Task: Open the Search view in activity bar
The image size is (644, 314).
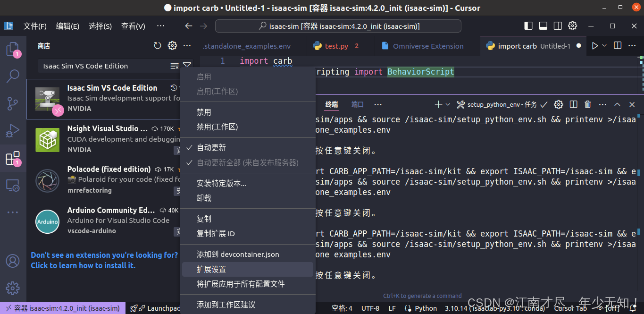Action: [13, 76]
